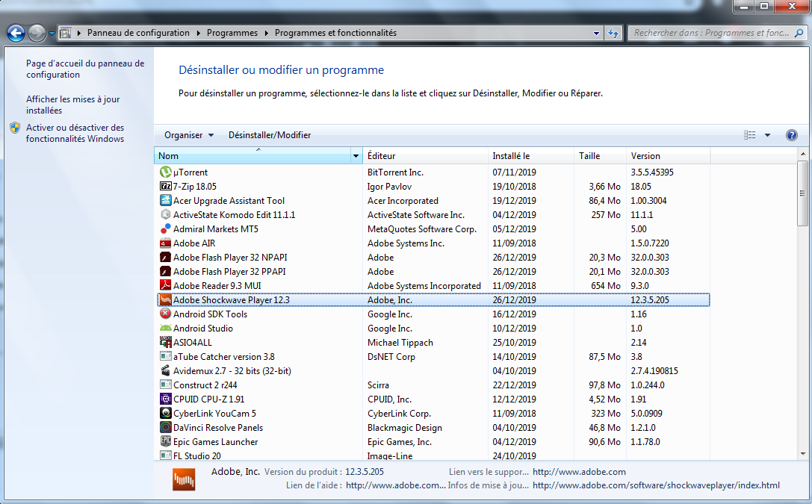Expand the breadcrumb arrow after Panneau de configuration

tap(198, 33)
